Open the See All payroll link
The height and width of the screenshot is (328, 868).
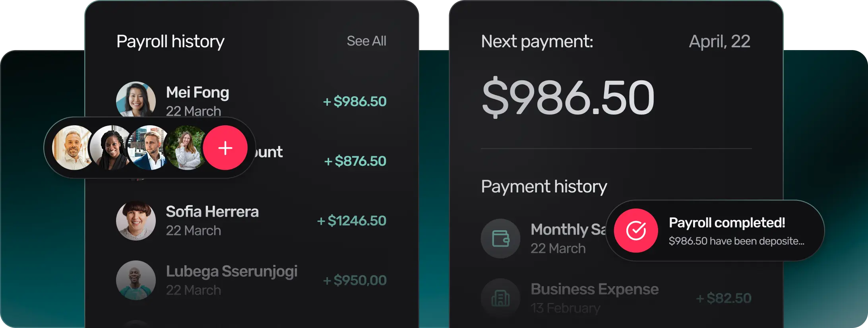pyautogui.click(x=366, y=41)
